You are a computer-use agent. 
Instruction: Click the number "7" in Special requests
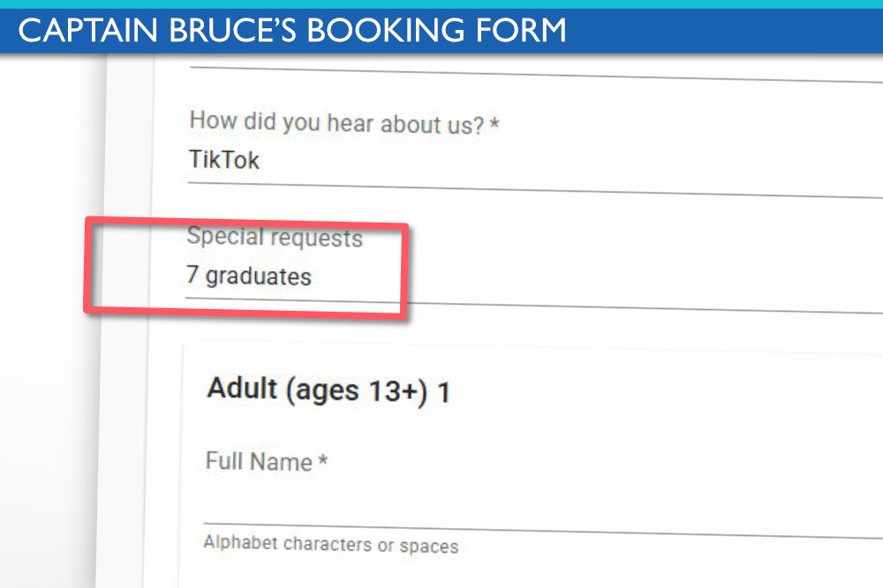(x=192, y=275)
